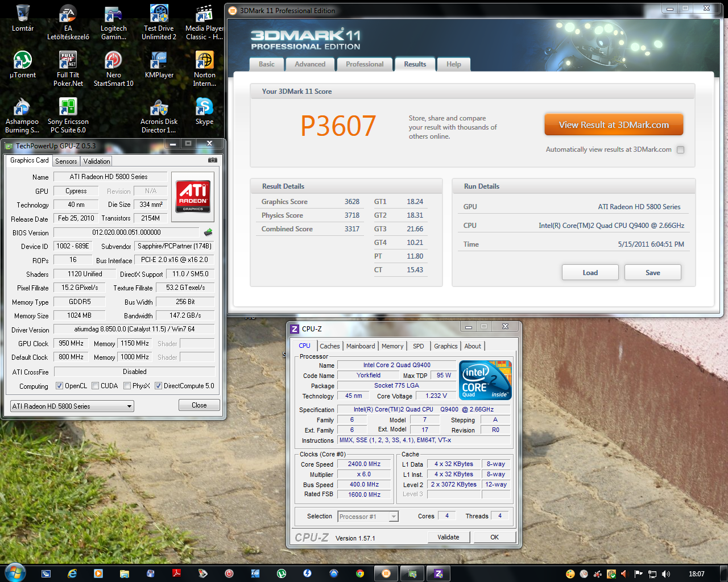This screenshot has width=728, height=582.
Task: Open the µTorrent desktop icon
Action: 23,65
